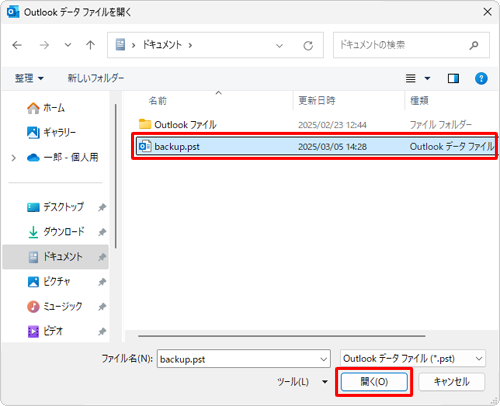Close the dialog with X button
500x406 pixels.
(487, 12)
